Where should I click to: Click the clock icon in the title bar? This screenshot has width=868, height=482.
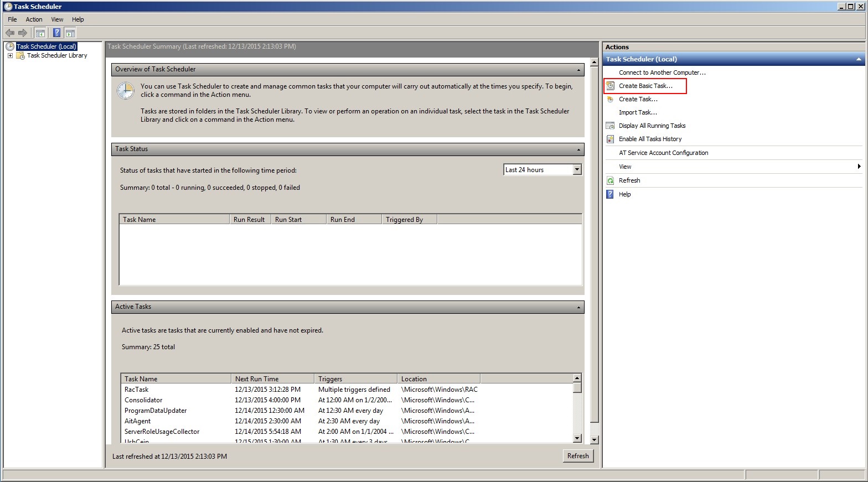8,7
